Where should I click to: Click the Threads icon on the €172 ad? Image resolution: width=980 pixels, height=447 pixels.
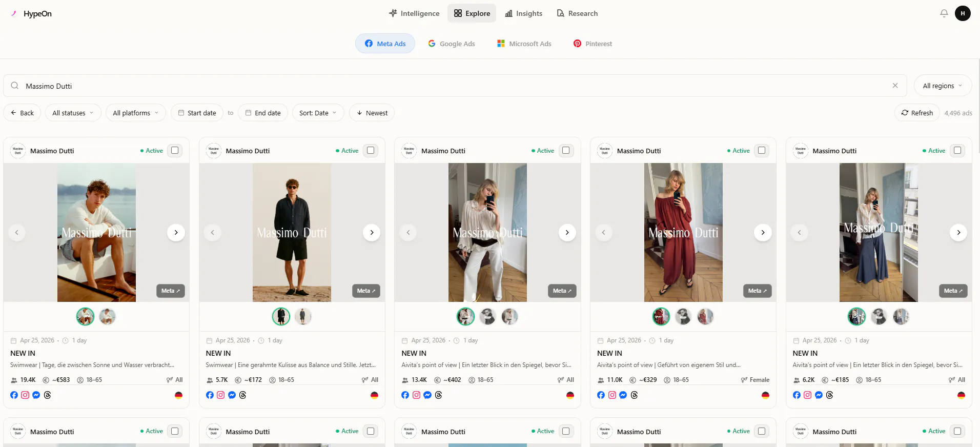243,395
